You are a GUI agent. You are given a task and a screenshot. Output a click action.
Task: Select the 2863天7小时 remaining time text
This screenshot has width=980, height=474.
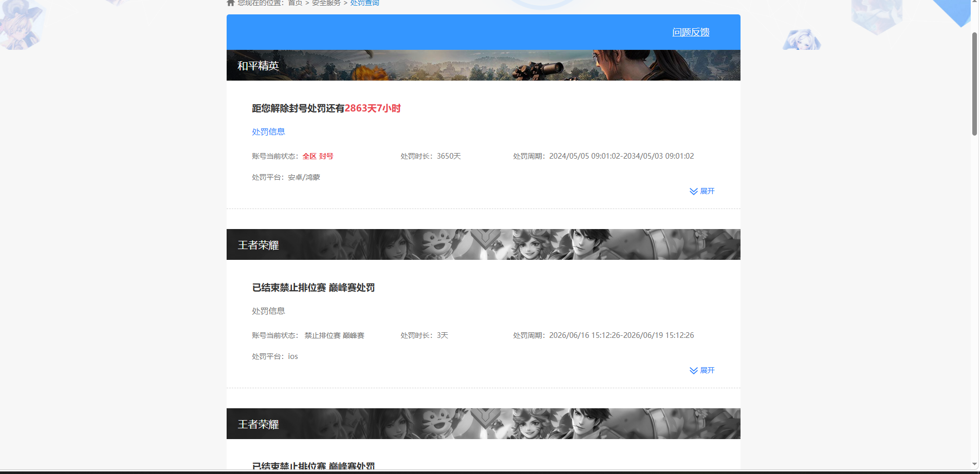point(373,108)
